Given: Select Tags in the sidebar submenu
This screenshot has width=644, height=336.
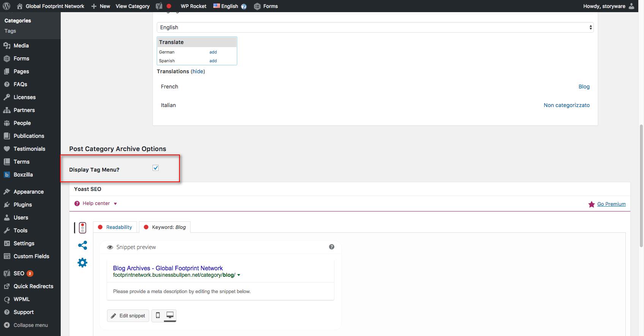Looking at the screenshot, I should [x=10, y=31].
